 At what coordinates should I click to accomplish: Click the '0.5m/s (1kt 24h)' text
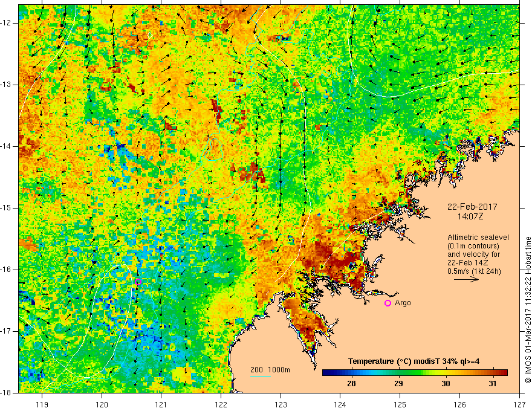coord(474,271)
